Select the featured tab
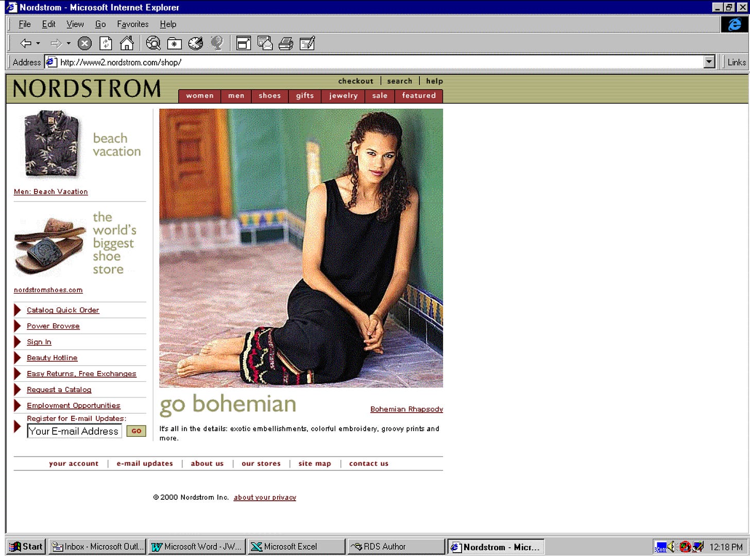This screenshot has height=560, width=750. click(419, 96)
